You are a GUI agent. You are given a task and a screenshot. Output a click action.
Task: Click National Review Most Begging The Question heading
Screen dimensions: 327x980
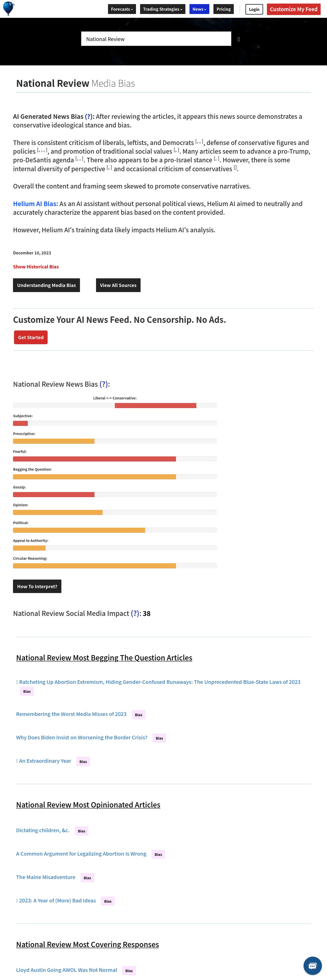104,658
